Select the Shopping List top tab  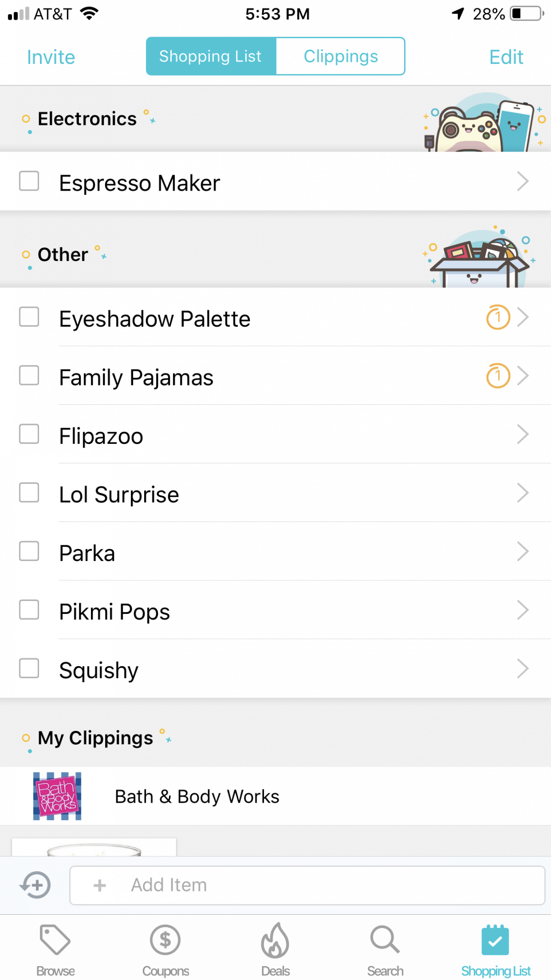[x=211, y=56]
